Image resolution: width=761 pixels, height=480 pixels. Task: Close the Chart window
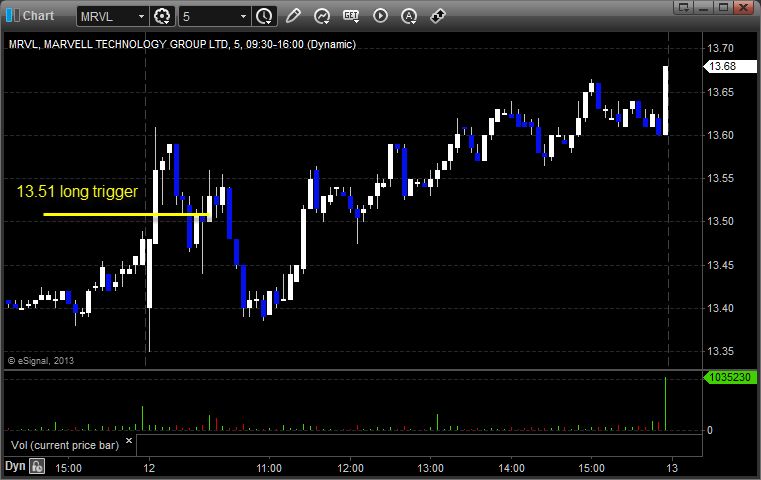[744, 7]
